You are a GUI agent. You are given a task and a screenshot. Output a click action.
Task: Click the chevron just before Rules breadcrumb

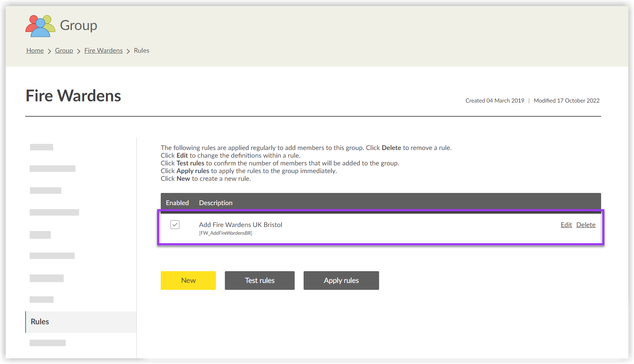(128, 51)
